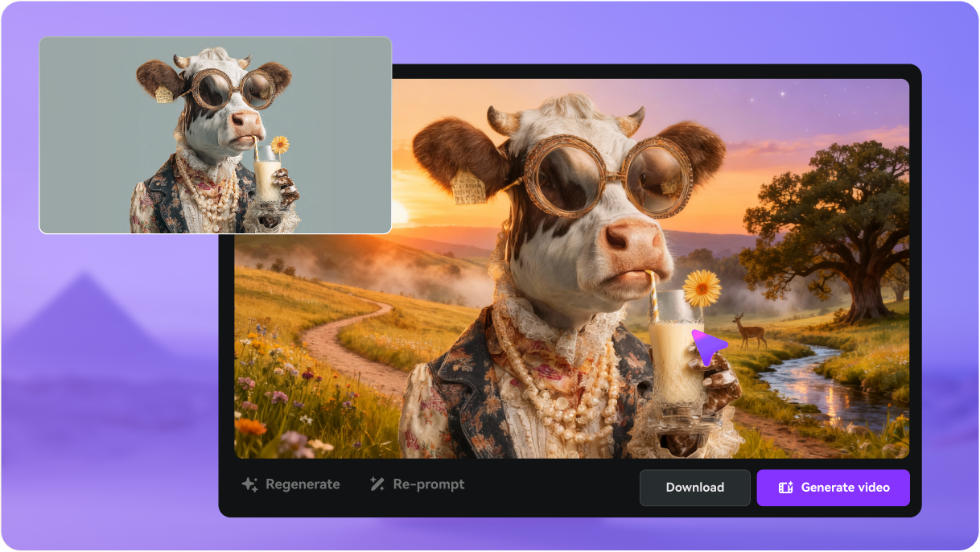
Task: Click the Re-prompt magic wand icon
Action: point(377,484)
